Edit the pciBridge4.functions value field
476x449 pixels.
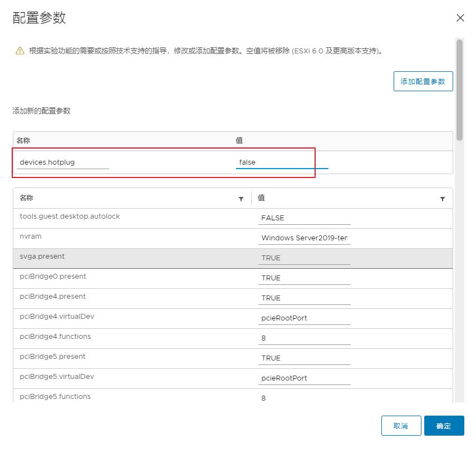(304, 338)
